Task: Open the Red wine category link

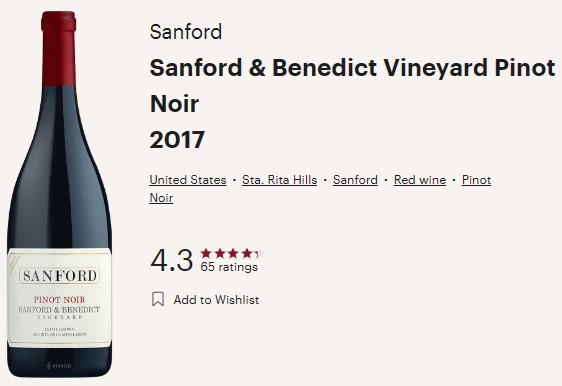Action: point(420,180)
